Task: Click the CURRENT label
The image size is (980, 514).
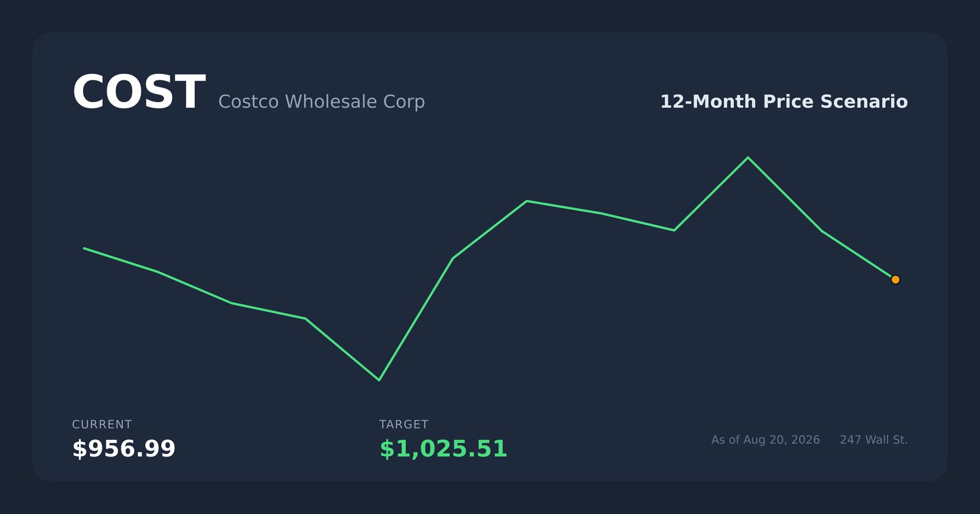Action: 102,425
